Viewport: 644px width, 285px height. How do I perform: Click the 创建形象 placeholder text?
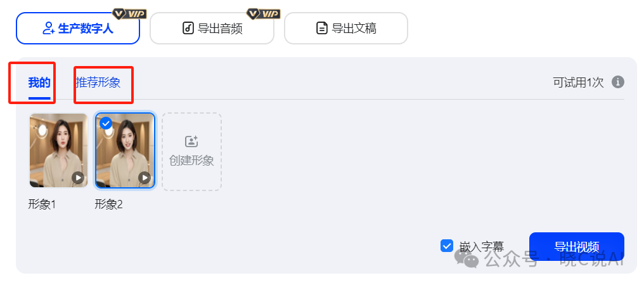click(x=191, y=161)
